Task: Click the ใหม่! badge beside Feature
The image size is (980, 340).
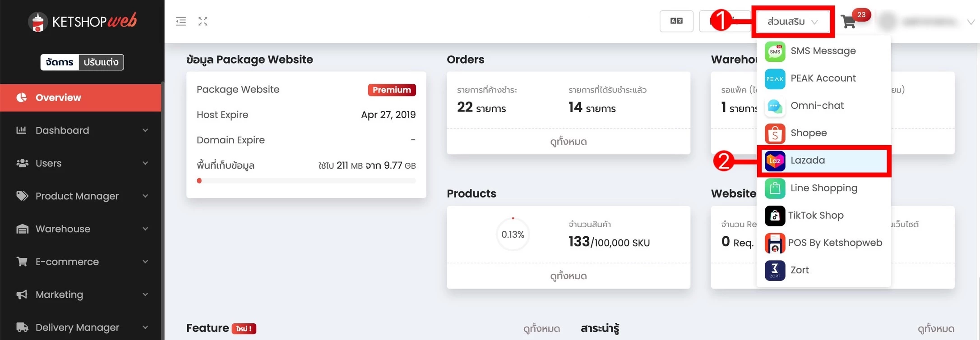Action: tap(244, 329)
